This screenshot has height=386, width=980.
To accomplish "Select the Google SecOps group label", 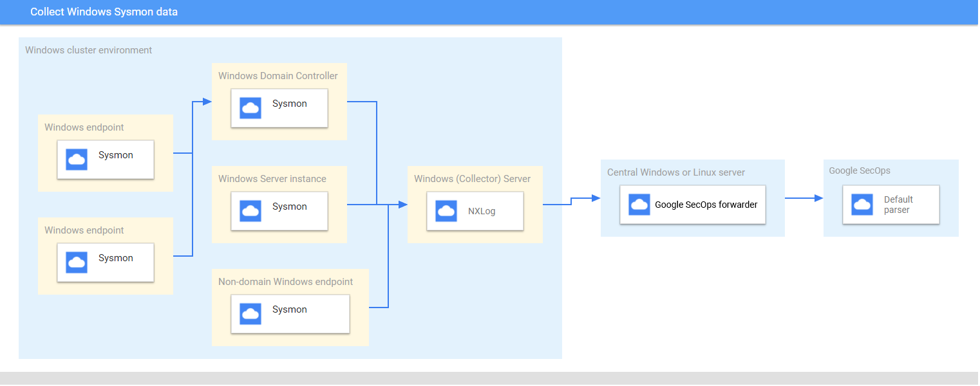I will coord(859,170).
